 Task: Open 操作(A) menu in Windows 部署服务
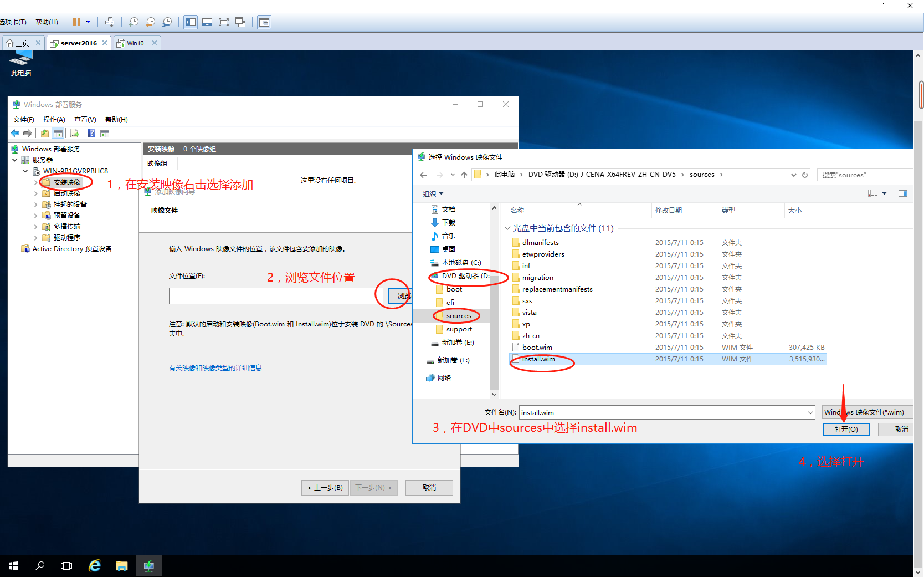pyautogui.click(x=54, y=119)
